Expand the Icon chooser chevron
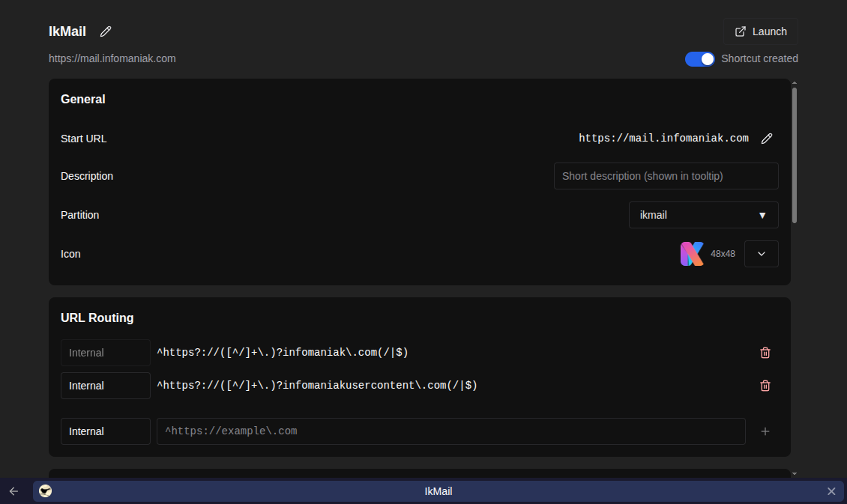 761,254
